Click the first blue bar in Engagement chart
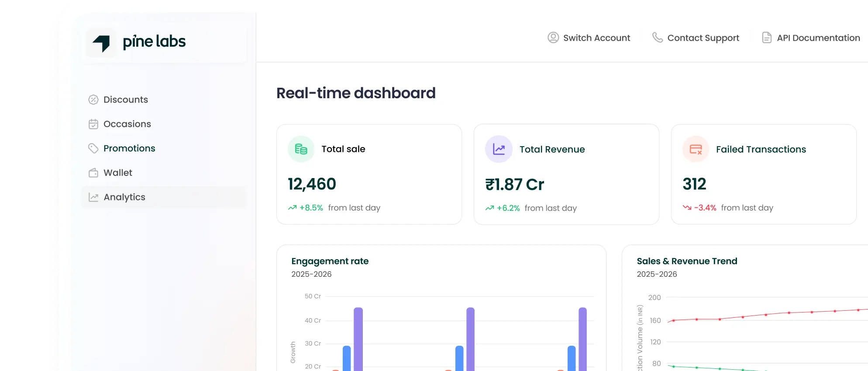The width and height of the screenshot is (868, 371). coord(347,358)
